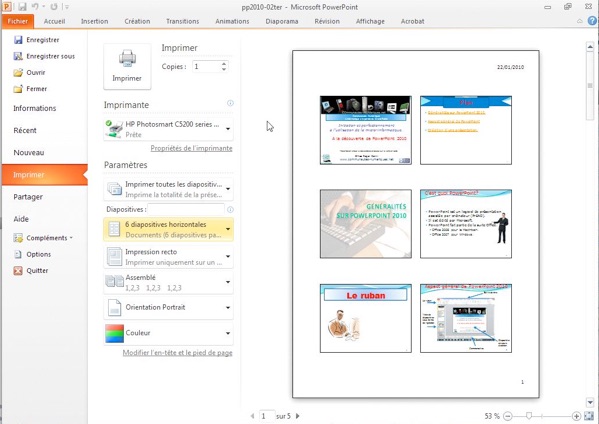
Task: Open the Impression recto dropdown
Action: coord(168,257)
